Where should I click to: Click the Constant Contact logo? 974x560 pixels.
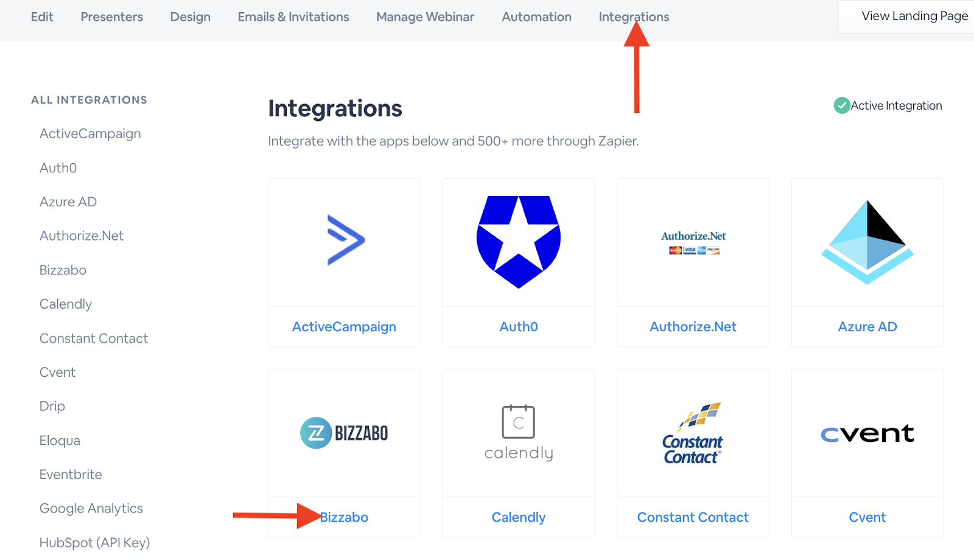coord(693,433)
